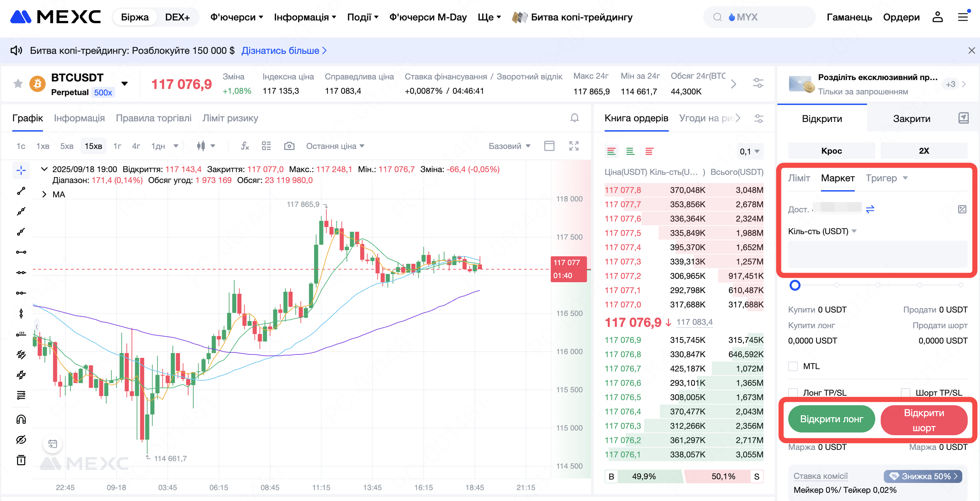980x501 pixels.
Task: Hide all drawings eye icon
Action: [x=21, y=439]
